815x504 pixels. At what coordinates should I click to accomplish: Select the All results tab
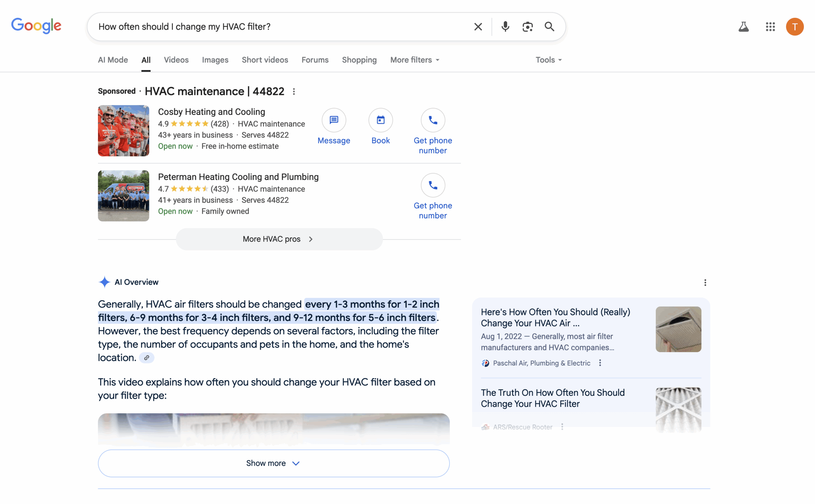(146, 60)
